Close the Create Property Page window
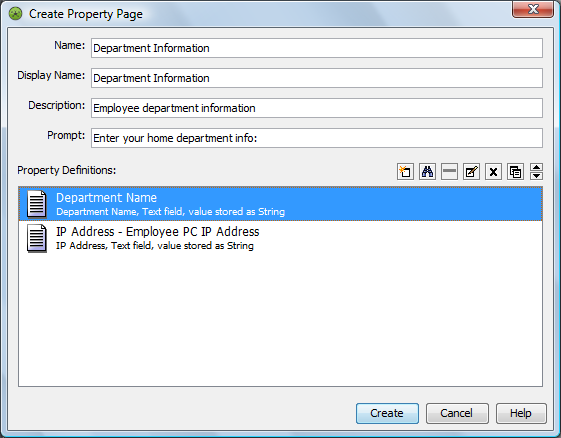Screen dimensions: 561x438 (x=533, y=9)
